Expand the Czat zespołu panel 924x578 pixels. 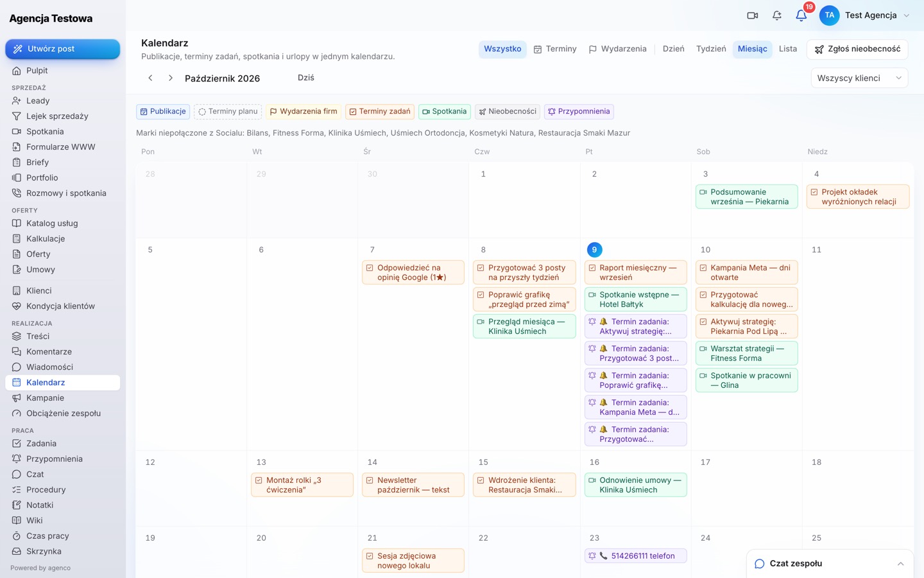830,564
